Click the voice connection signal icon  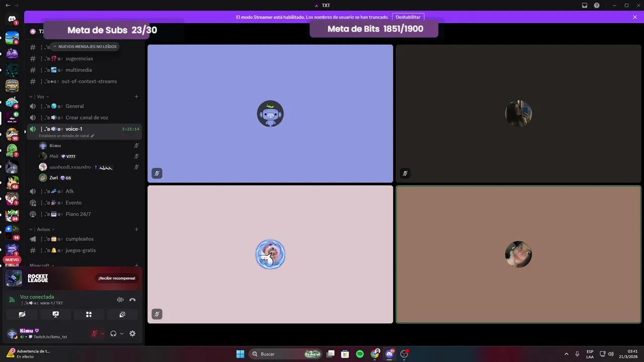click(12, 300)
